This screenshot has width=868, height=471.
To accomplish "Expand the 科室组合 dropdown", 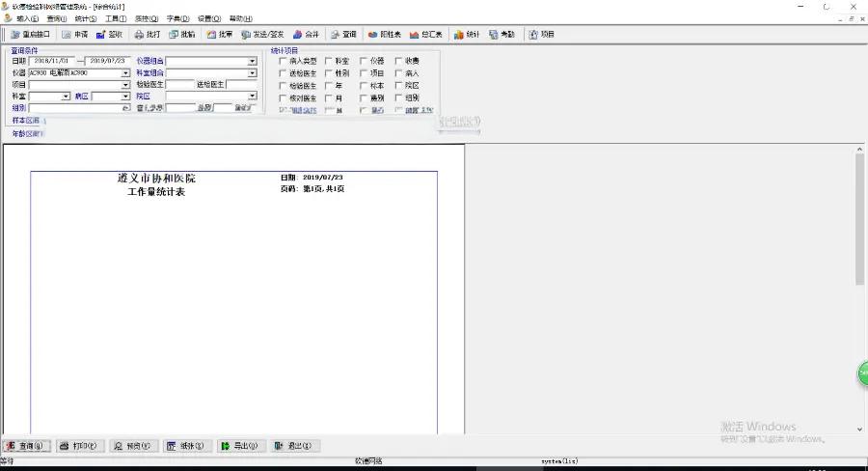I will coord(252,73).
